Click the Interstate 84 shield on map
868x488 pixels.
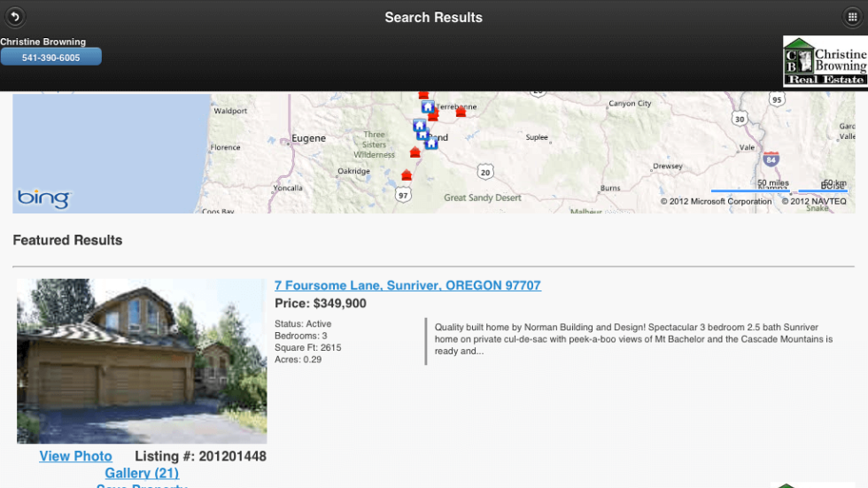tap(771, 159)
